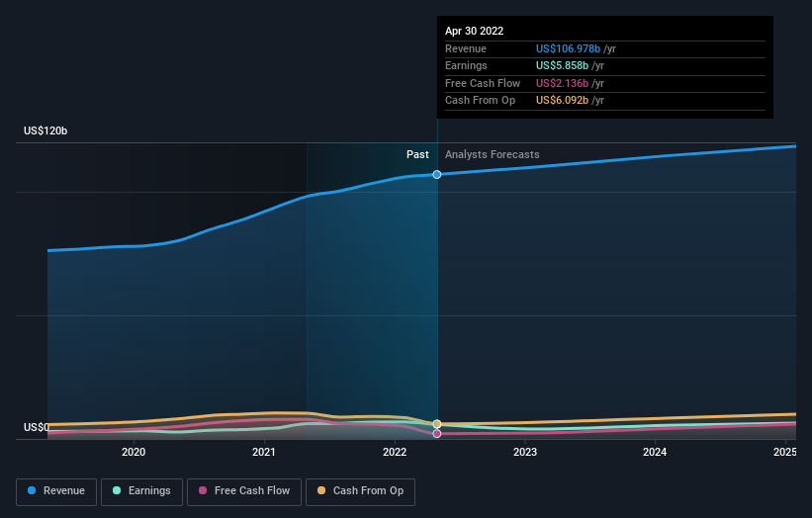Select the 2021 x-axis label
Image resolution: width=812 pixels, height=518 pixels.
pyautogui.click(x=264, y=452)
